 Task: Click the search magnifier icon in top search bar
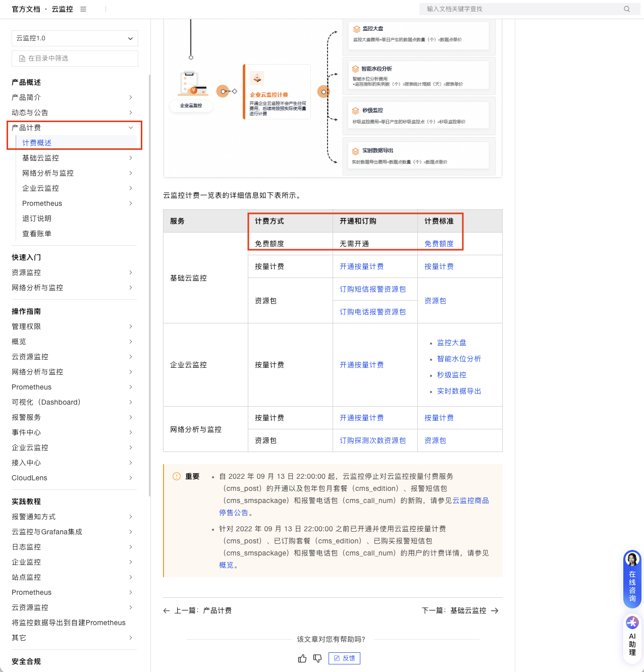coord(626,9)
